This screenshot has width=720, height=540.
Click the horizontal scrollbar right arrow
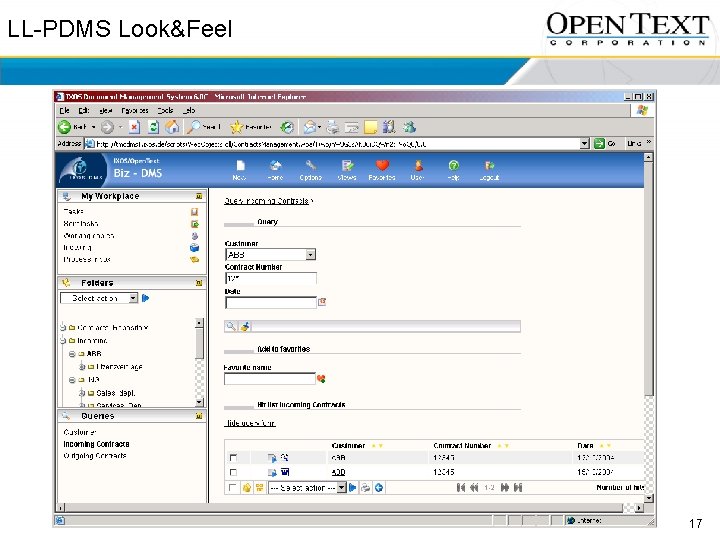pos(639,508)
